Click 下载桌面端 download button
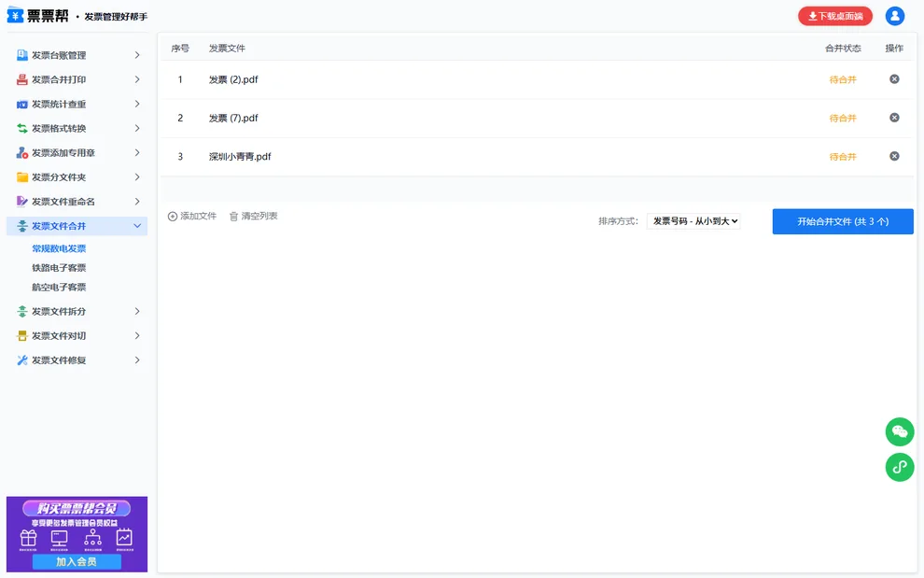The image size is (924, 578). [835, 16]
